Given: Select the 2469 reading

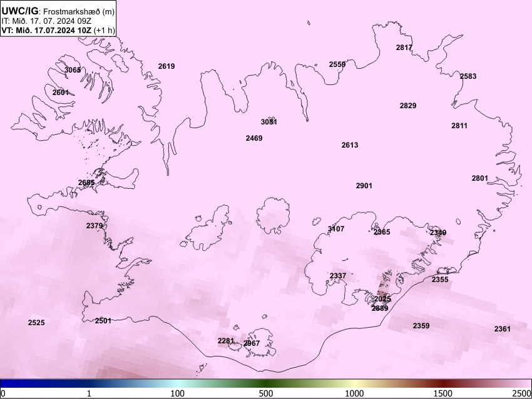Looking at the screenshot, I should [253, 138].
